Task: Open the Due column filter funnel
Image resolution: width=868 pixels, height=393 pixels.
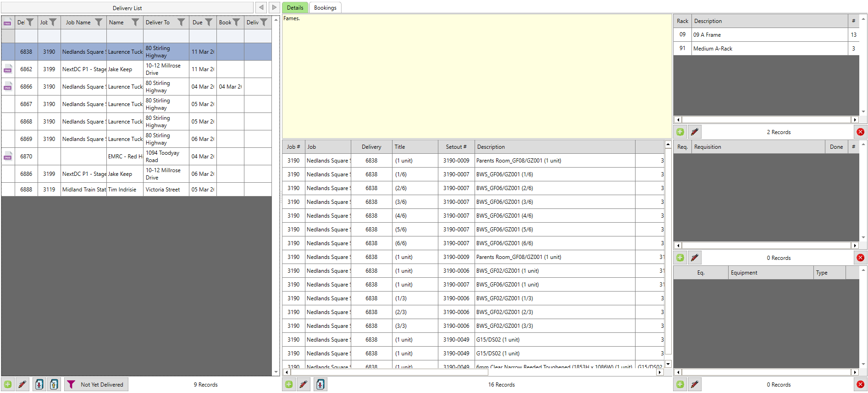Action: tap(209, 22)
